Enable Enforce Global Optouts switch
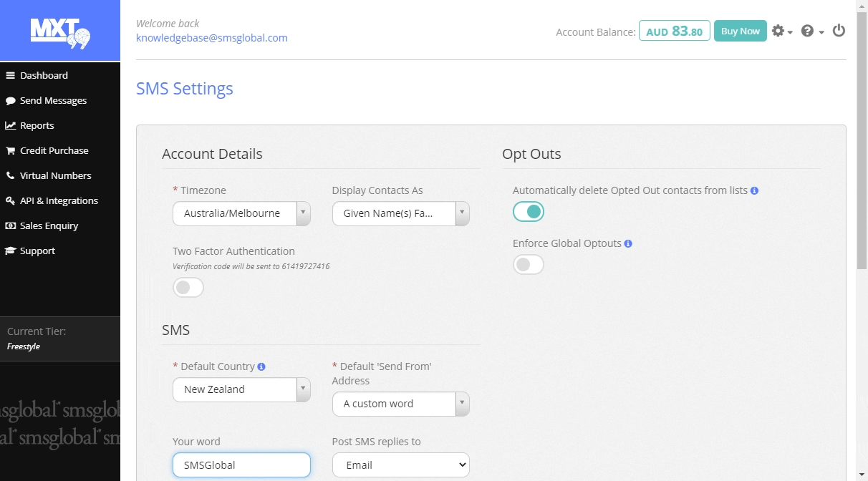868x481 pixels. [529, 265]
